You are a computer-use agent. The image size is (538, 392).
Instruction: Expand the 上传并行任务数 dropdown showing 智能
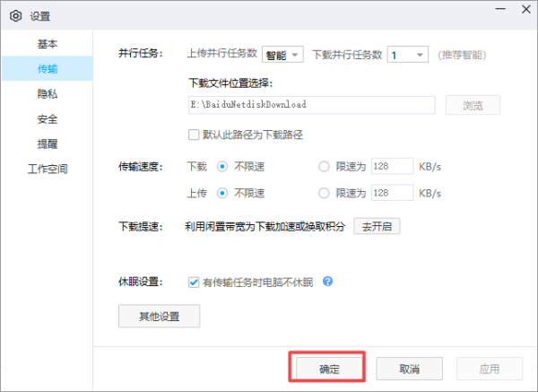pyautogui.click(x=282, y=55)
